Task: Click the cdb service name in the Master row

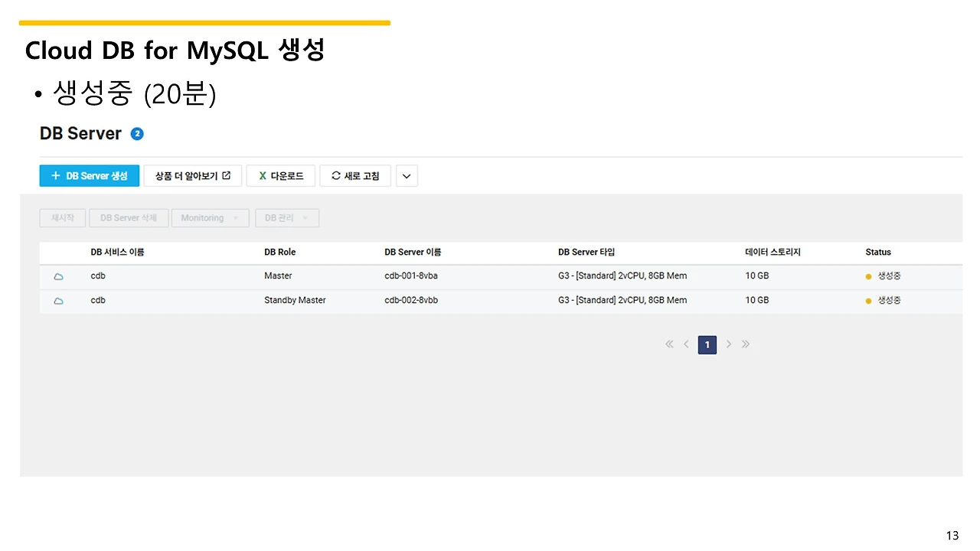Action: 98,276
